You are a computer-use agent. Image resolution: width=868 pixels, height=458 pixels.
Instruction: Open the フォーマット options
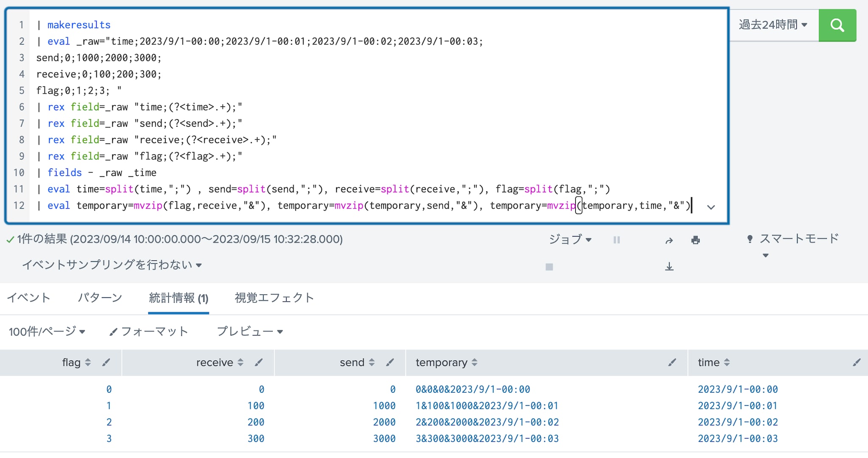point(149,332)
